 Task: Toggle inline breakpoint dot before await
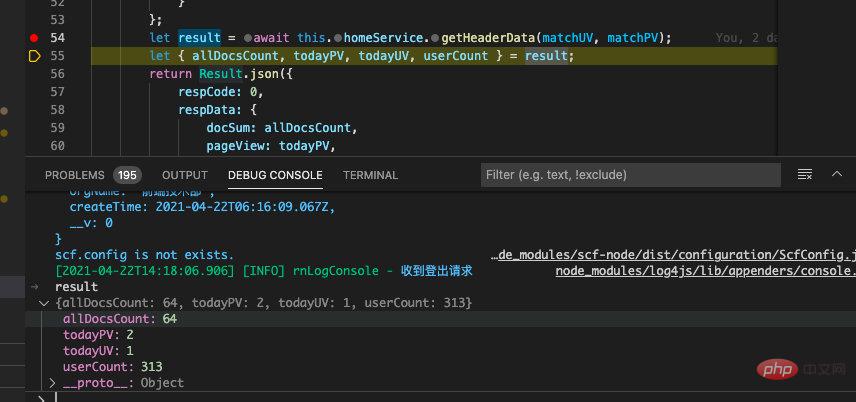246,38
